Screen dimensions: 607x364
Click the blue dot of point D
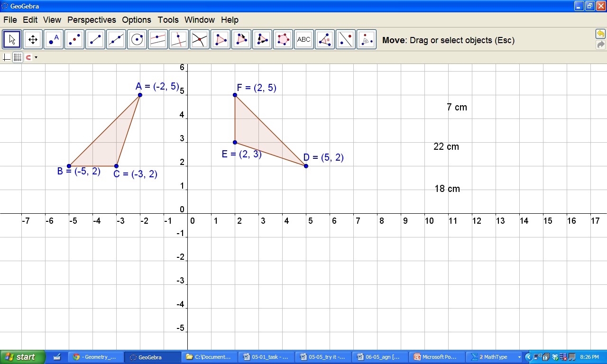pyautogui.click(x=306, y=166)
